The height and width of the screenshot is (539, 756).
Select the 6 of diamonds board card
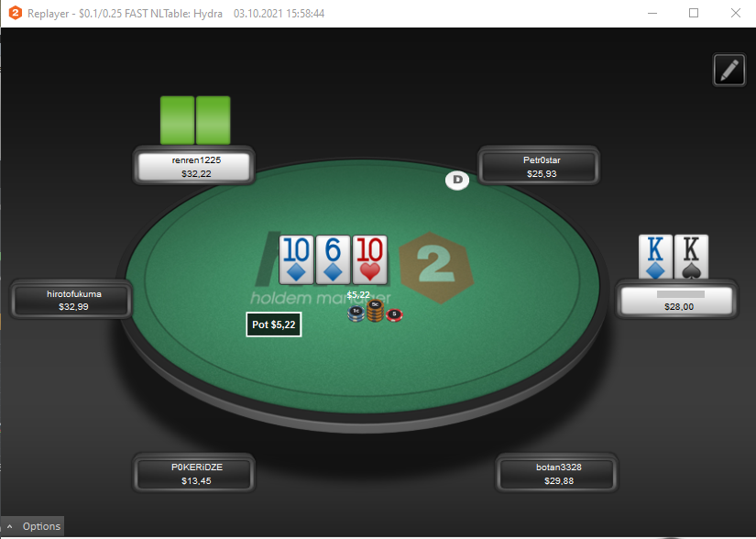[333, 259]
